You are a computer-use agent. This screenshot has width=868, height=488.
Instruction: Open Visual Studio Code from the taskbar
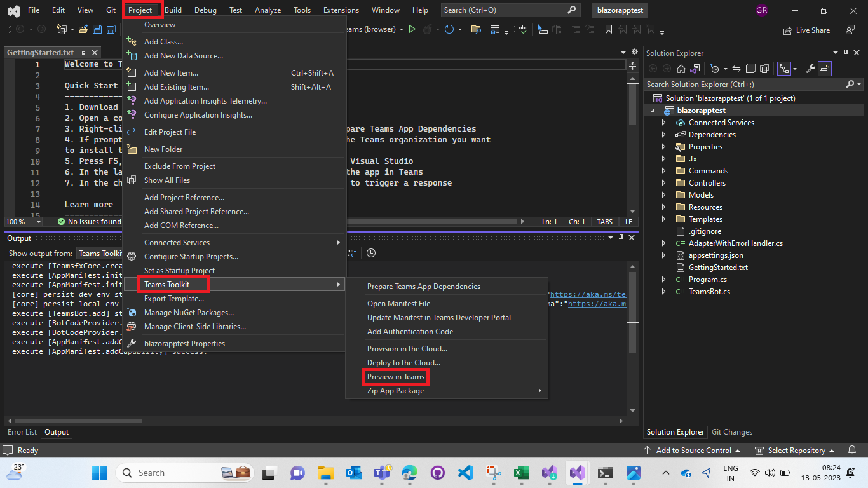pos(466,473)
